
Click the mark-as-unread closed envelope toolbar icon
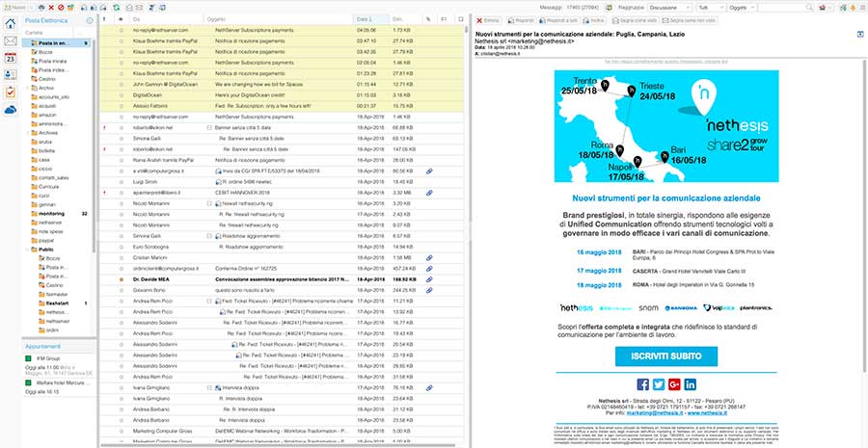click(x=139, y=8)
